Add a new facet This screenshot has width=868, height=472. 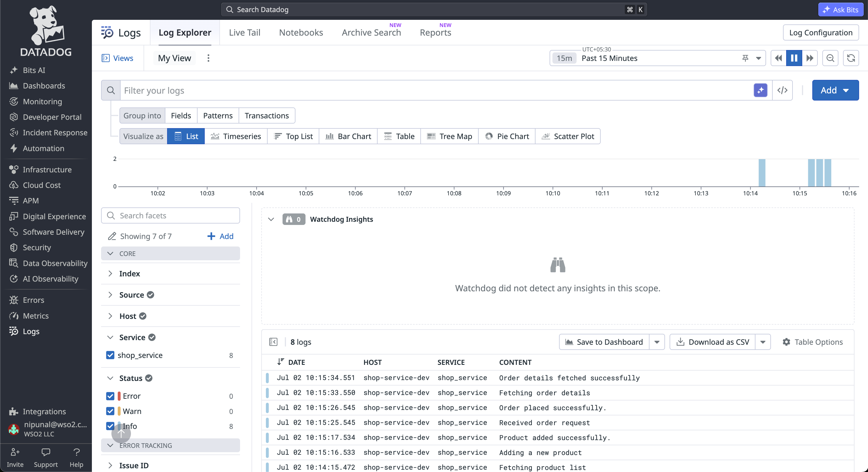coord(220,236)
